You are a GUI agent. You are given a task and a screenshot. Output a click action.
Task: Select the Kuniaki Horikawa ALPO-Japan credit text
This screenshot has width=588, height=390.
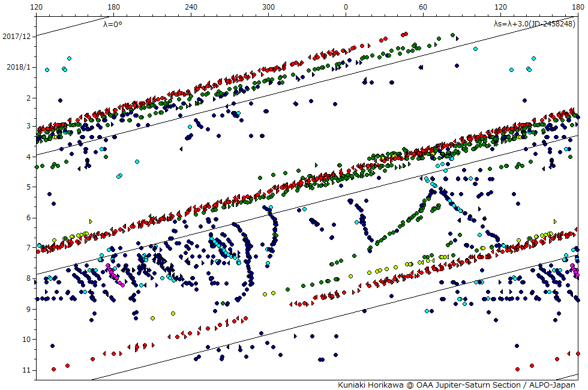[x=457, y=385]
